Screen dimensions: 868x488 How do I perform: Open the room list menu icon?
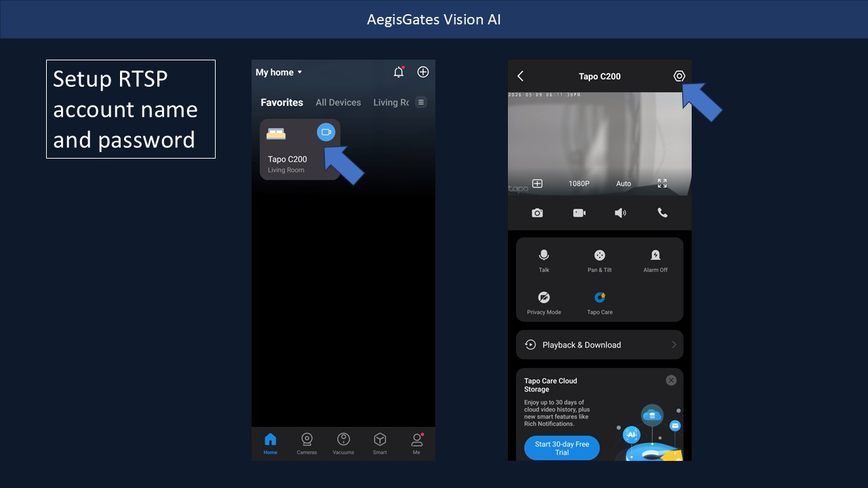pyautogui.click(x=421, y=102)
